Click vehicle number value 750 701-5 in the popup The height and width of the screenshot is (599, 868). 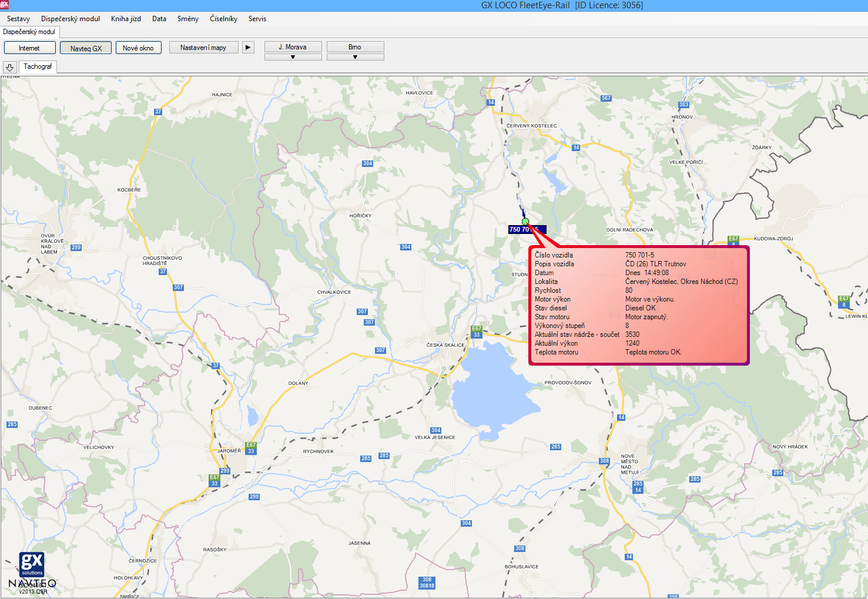point(639,255)
